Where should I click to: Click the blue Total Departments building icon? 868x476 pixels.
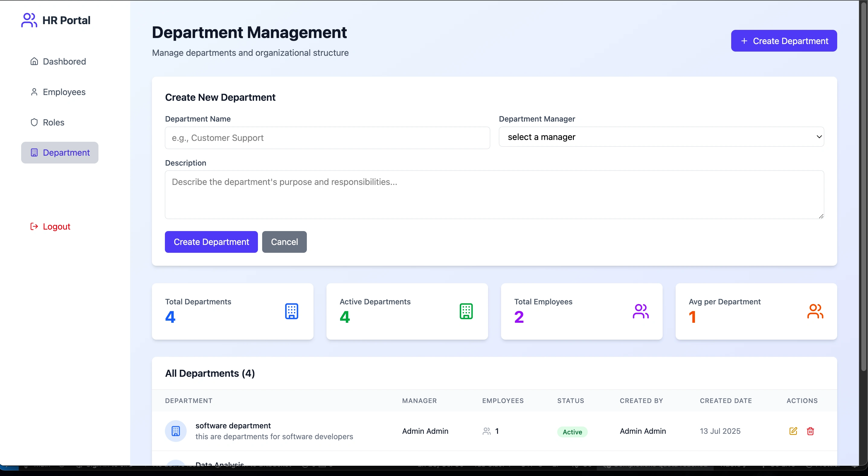coord(291,311)
